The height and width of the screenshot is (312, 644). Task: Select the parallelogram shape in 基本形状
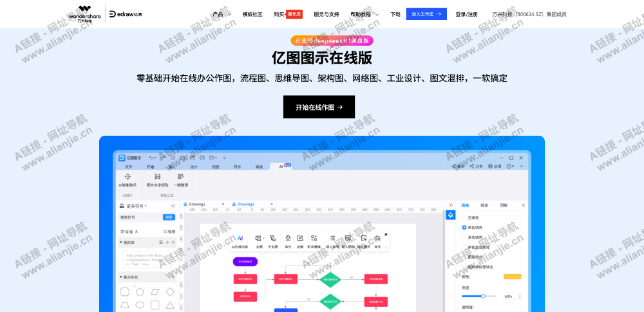click(x=155, y=292)
